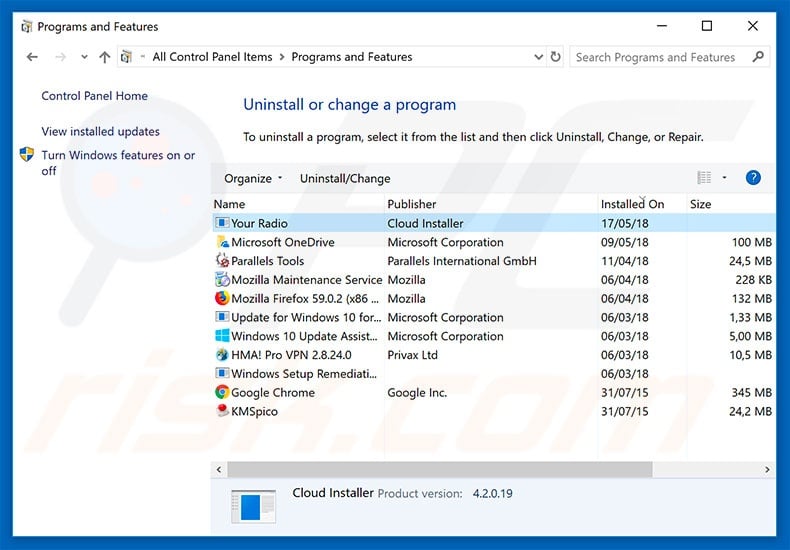Click the search magnifier icon
790x550 pixels.
click(758, 56)
